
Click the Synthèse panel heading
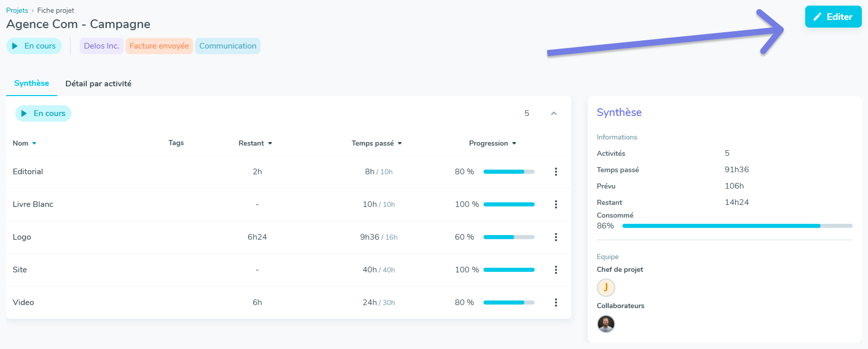click(x=619, y=112)
